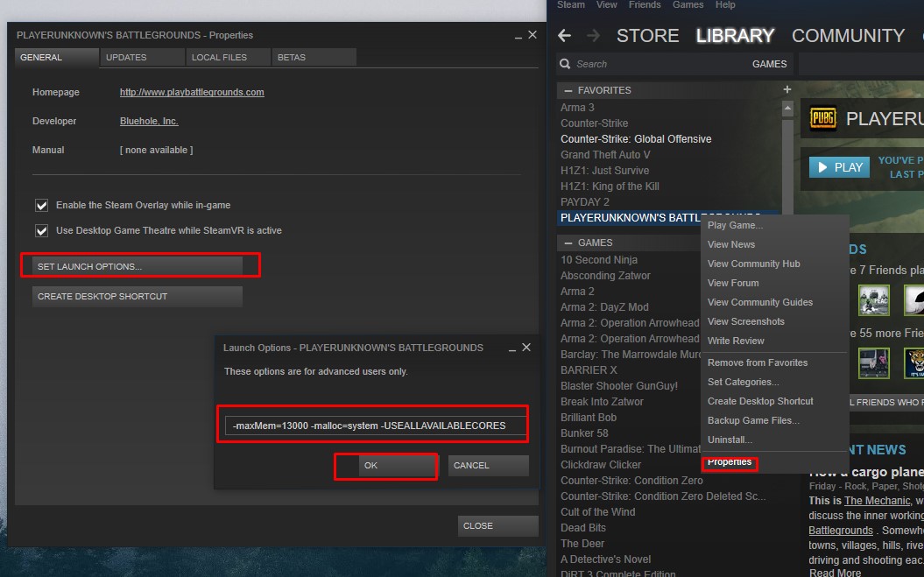Click CANCEL in Launch Options dialog

tap(488, 466)
